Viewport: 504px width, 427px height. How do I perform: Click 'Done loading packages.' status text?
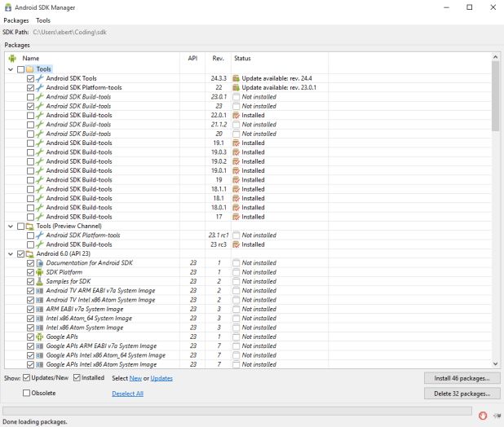coord(35,422)
